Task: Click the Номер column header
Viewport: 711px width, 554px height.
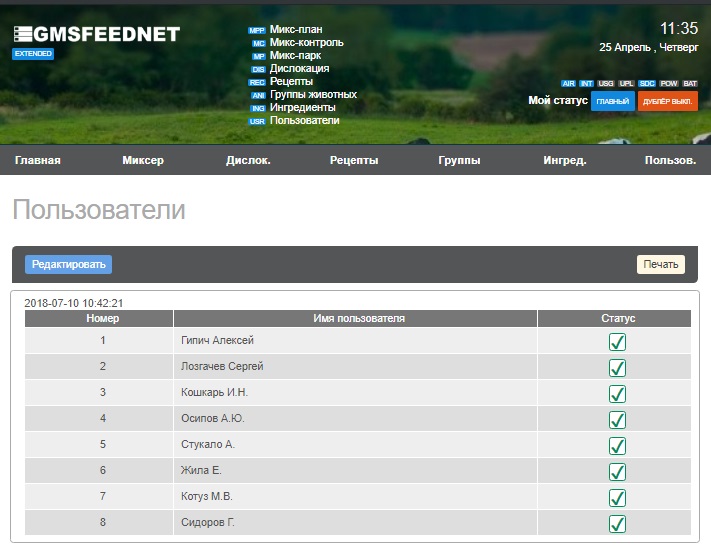Action: [99, 318]
